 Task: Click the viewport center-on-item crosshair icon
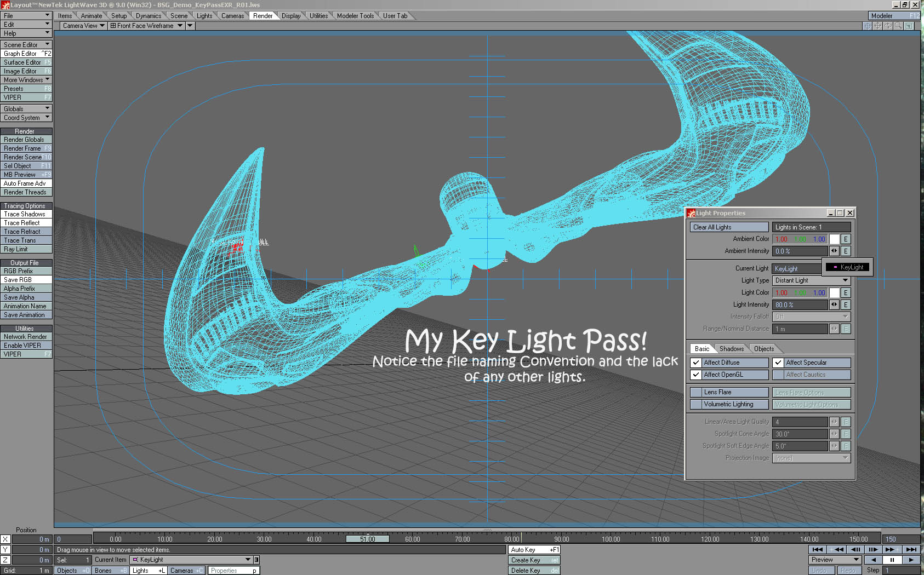coord(868,26)
